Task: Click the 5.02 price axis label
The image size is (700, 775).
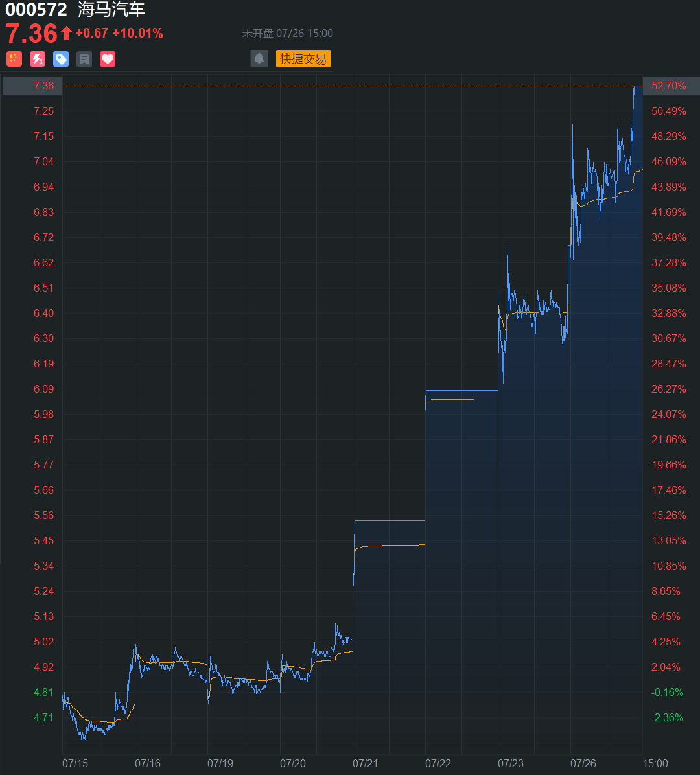Action: pos(43,642)
